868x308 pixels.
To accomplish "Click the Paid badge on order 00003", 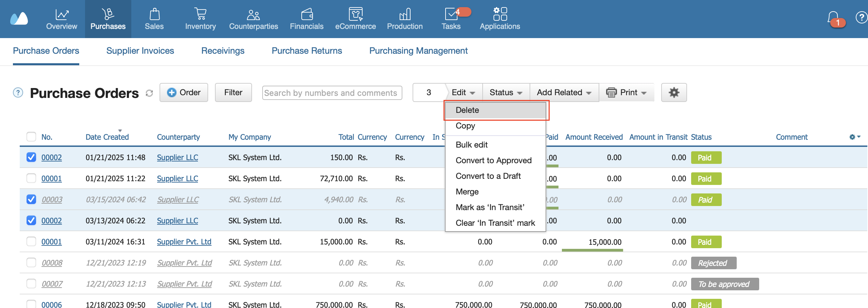I will [x=706, y=200].
